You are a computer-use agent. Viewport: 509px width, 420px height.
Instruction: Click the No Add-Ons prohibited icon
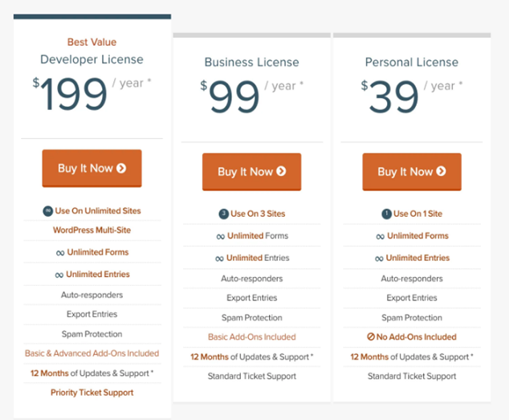(371, 336)
